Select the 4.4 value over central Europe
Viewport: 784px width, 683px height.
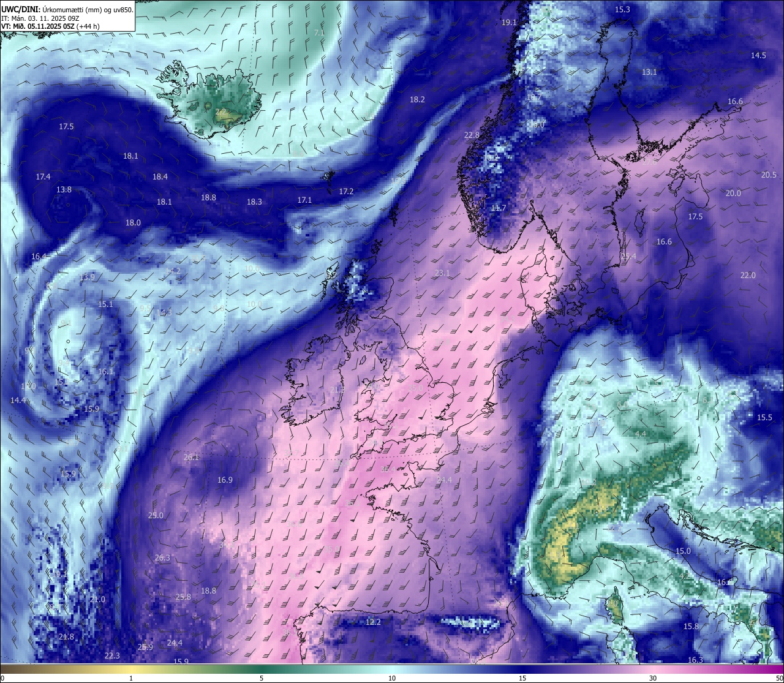[x=640, y=434]
